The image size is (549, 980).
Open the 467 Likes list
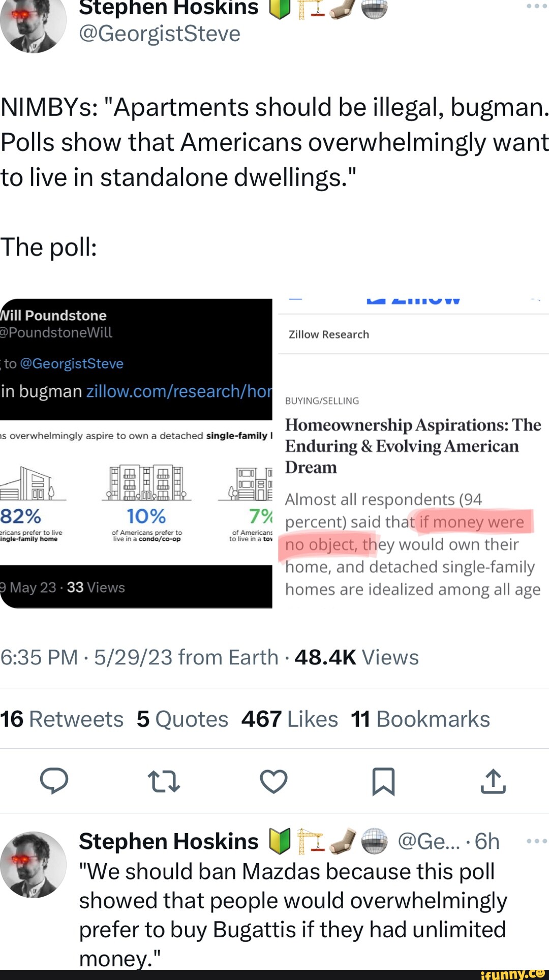click(290, 719)
